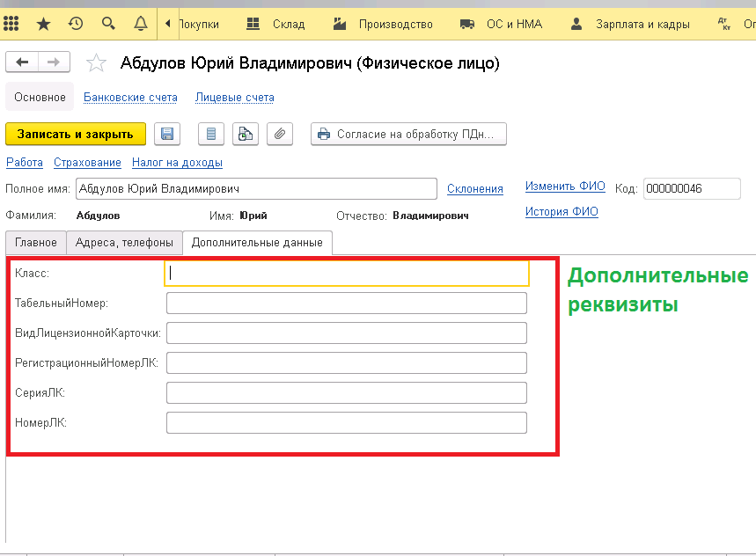Go back using left arrow button
756x556 pixels.
click(23, 62)
